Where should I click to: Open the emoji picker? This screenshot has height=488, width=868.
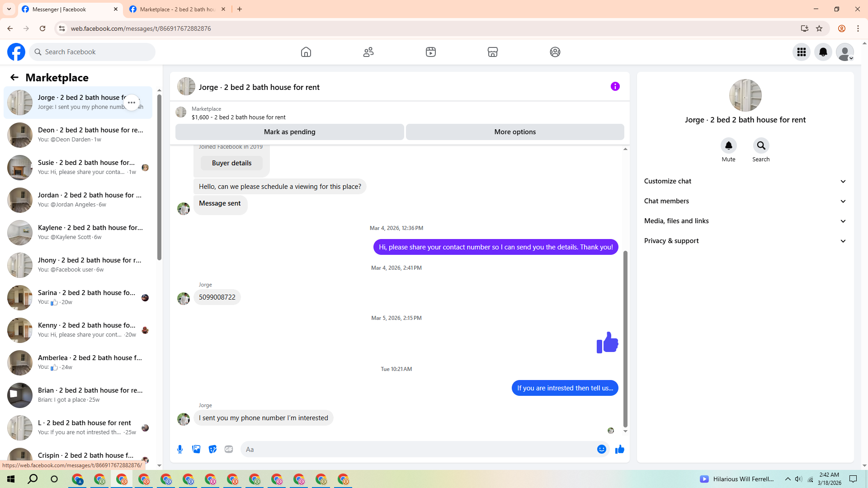tap(602, 449)
